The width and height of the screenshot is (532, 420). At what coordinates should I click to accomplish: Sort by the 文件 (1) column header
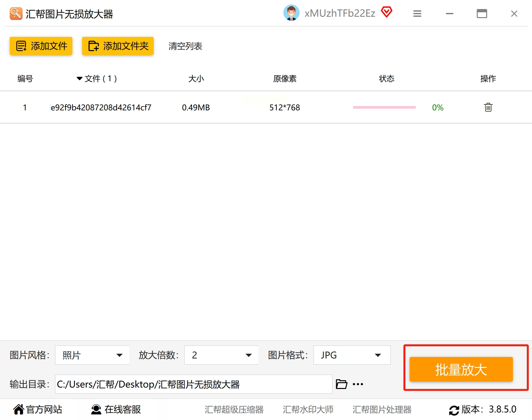pos(97,79)
